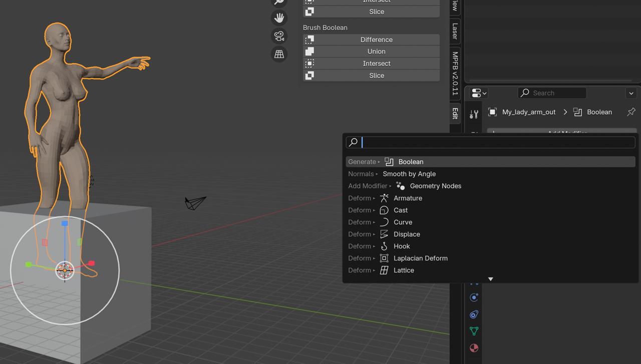
Task: Open the Material properties sphere icon
Action: click(474, 348)
